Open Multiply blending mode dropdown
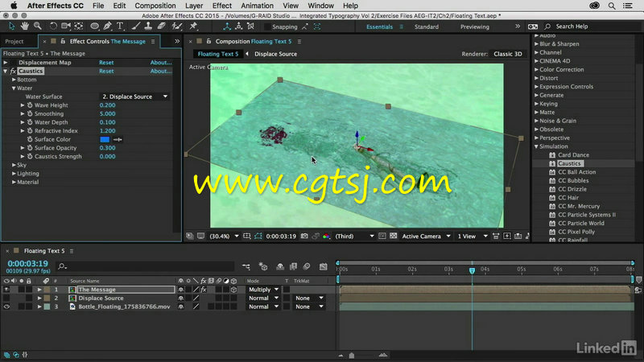644x362 pixels. (263, 290)
